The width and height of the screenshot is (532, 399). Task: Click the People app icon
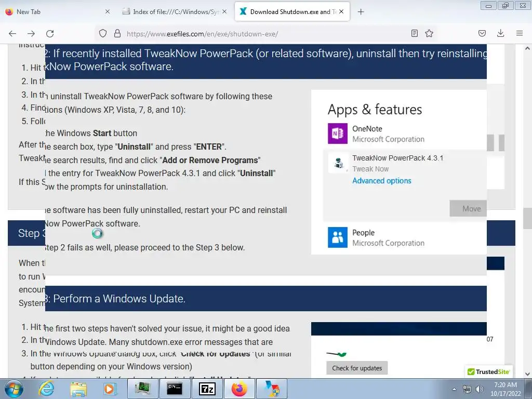pos(338,237)
